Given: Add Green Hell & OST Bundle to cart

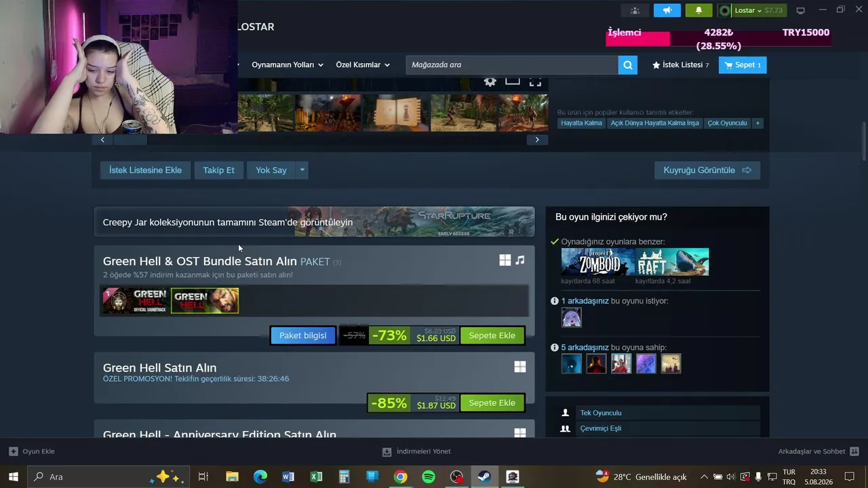Looking at the screenshot, I should tap(492, 335).
